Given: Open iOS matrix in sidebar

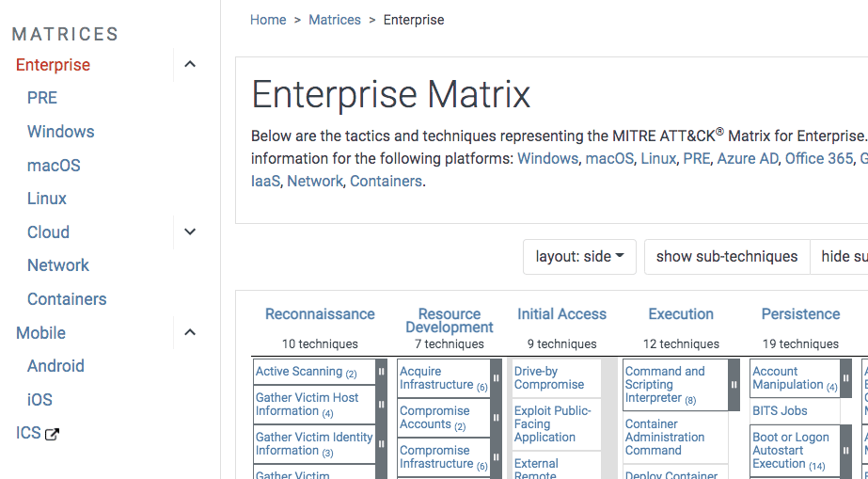Looking at the screenshot, I should [39, 400].
